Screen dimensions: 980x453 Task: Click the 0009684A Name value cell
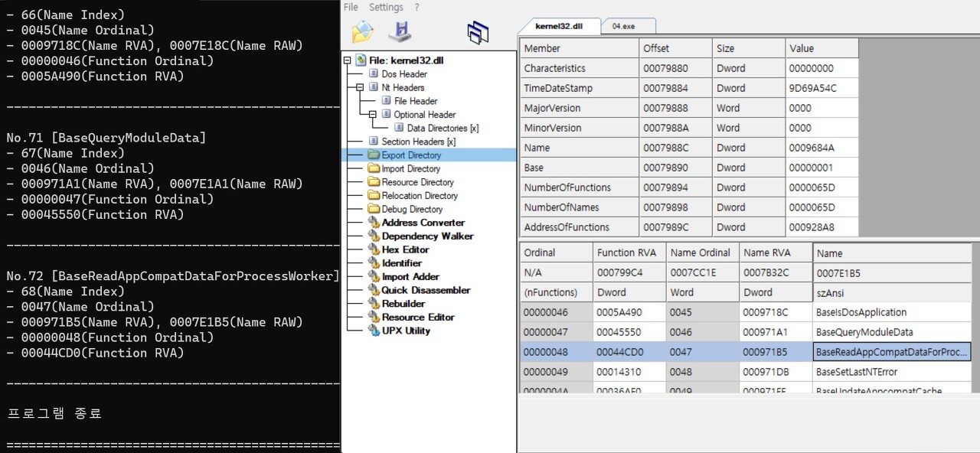(x=822, y=148)
